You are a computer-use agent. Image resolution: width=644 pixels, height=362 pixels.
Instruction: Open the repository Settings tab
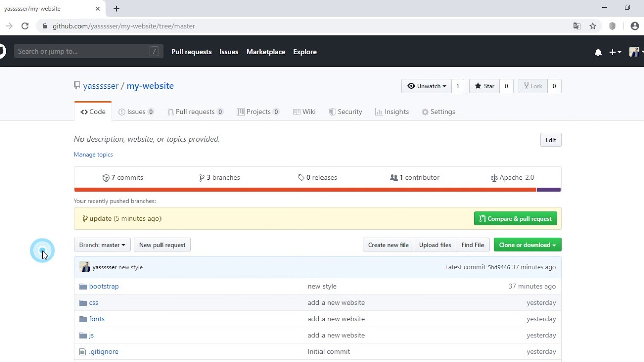(x=438, y=112)
